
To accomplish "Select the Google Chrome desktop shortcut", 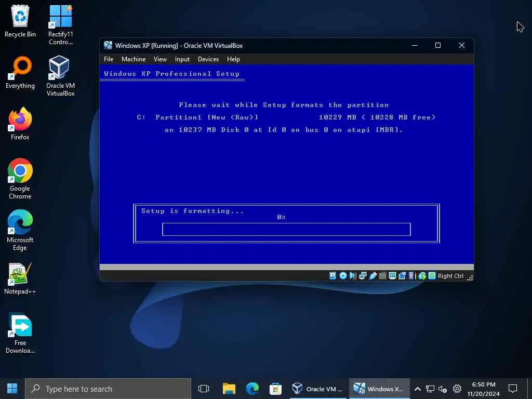I will (x=20, y=179).
